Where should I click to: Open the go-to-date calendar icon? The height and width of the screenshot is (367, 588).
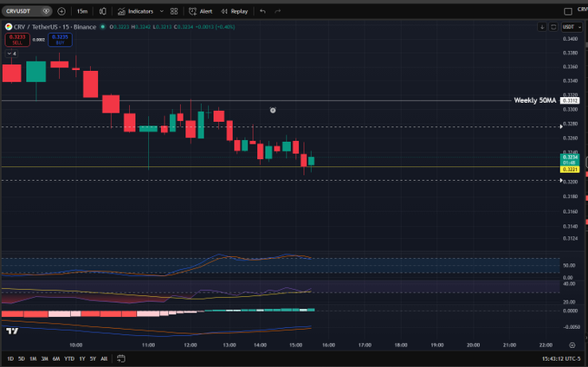click(x=120, y=358)
